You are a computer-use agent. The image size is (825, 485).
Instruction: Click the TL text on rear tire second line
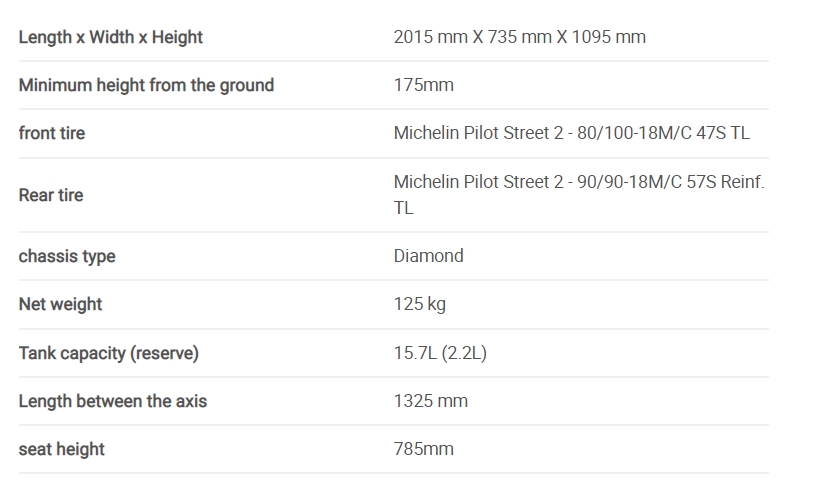point(404,208)
